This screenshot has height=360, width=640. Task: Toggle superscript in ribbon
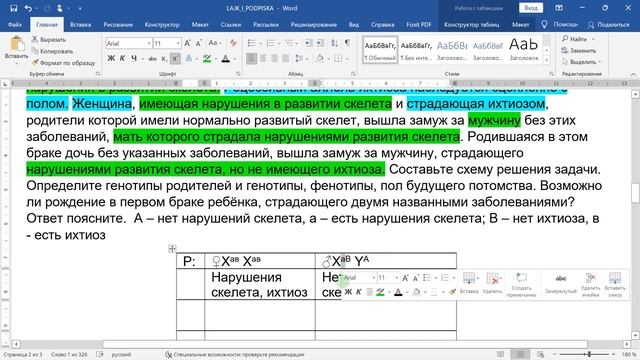point(175,59)
